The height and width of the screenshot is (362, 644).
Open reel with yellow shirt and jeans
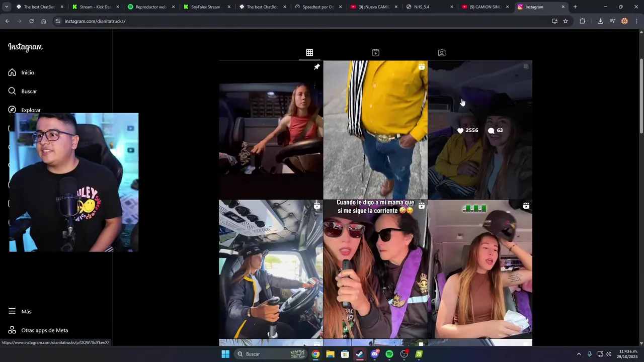pos(375,130)
